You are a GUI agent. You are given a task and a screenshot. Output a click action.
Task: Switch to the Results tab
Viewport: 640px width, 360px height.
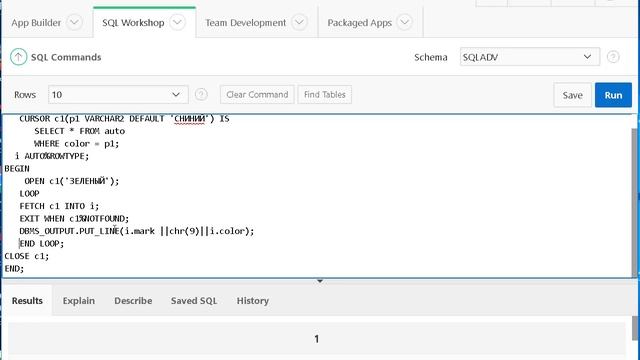(27, 301)
